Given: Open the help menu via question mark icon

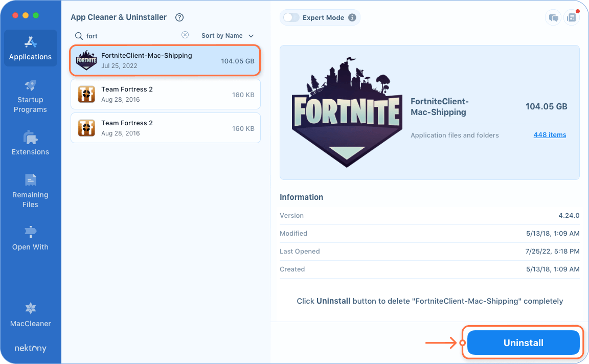Looking at the screenshot, I should click(179, 17).
